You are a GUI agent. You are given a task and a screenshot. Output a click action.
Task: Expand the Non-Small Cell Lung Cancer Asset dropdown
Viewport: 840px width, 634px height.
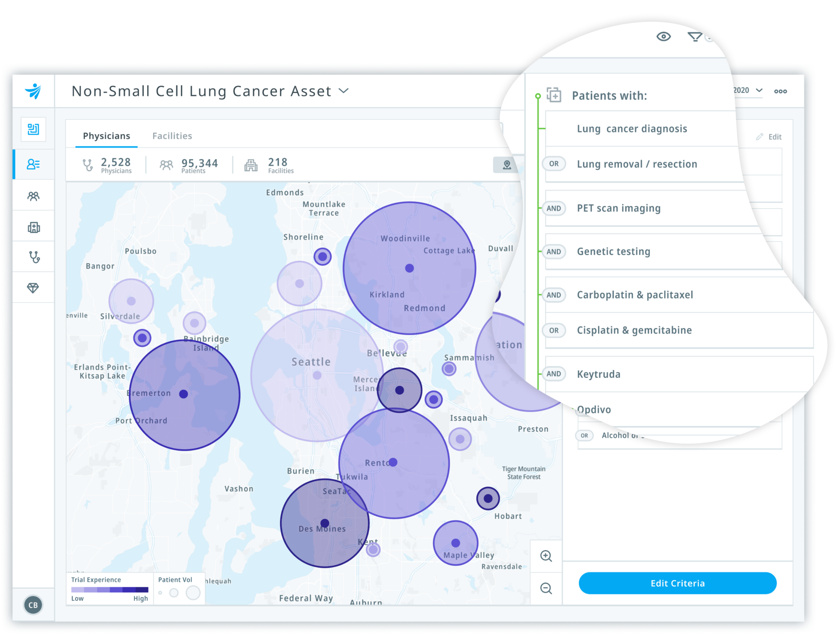(x=344, y=91)
